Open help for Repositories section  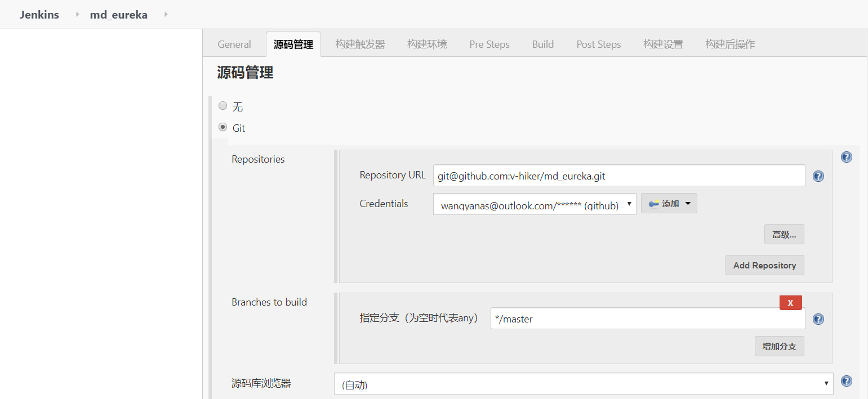(x=846, y=157)
